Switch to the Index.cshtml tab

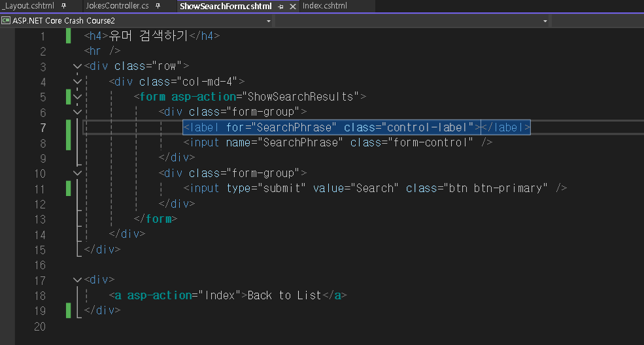pos(324,6)
